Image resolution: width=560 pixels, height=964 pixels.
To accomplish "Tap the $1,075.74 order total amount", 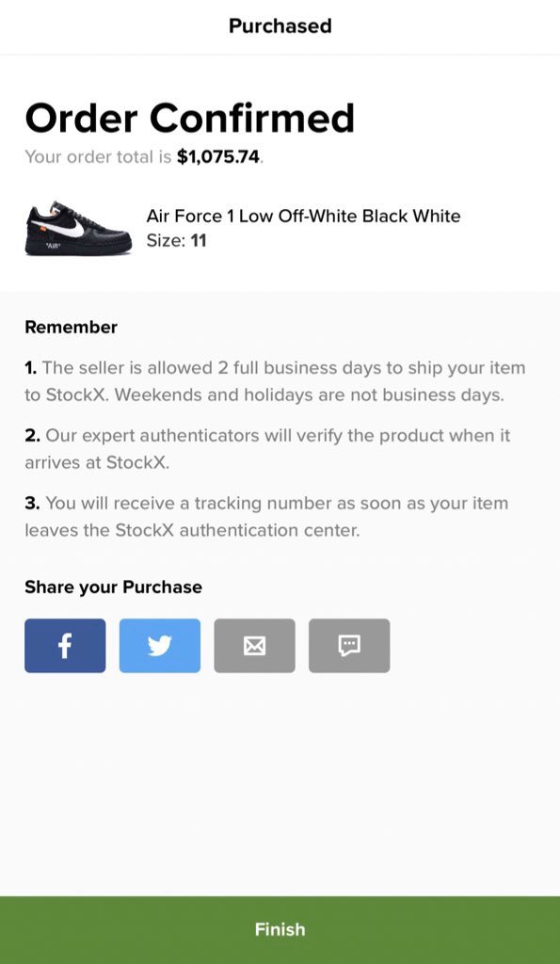I will [x=218, y=157].
